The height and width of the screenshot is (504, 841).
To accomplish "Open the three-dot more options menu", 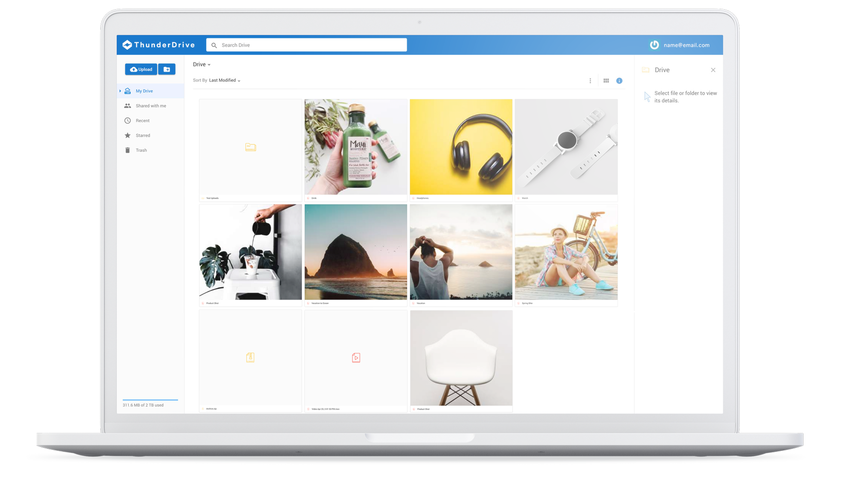I will click(x=590, y=81).
